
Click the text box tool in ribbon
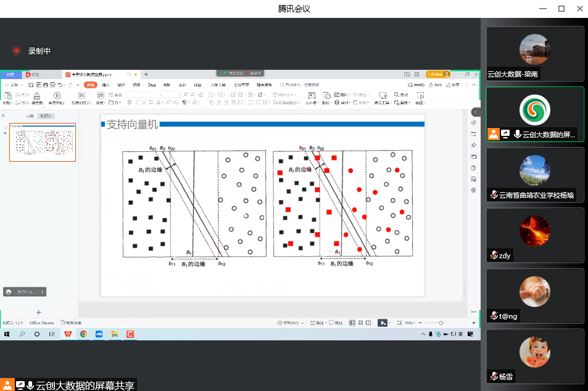(x=312, y=95)
